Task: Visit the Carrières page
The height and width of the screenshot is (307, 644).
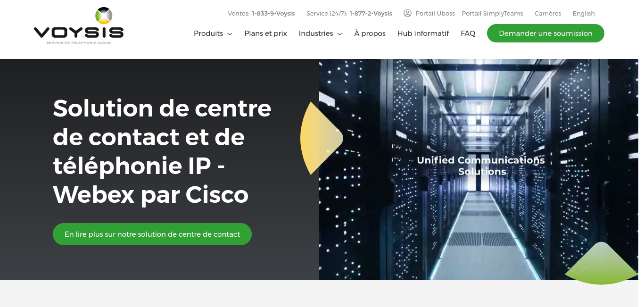Action: (x=548, y=13)
